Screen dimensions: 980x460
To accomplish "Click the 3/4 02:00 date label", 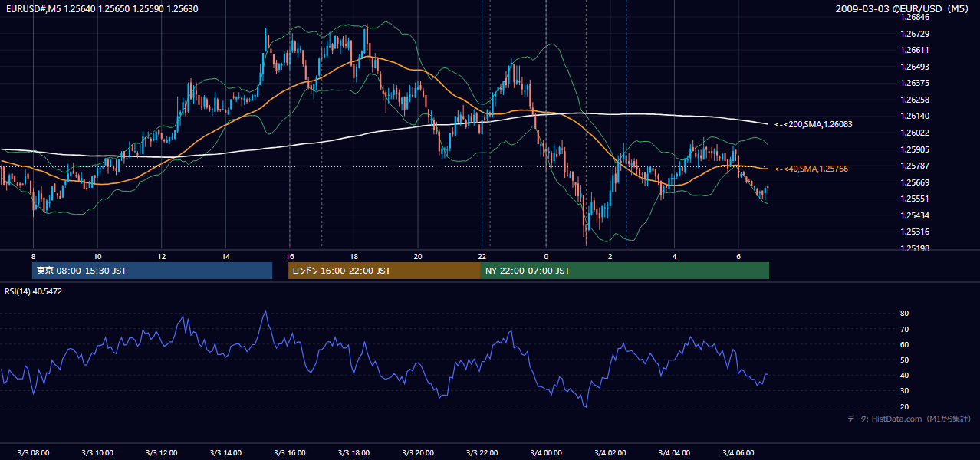I will [610, 453].
